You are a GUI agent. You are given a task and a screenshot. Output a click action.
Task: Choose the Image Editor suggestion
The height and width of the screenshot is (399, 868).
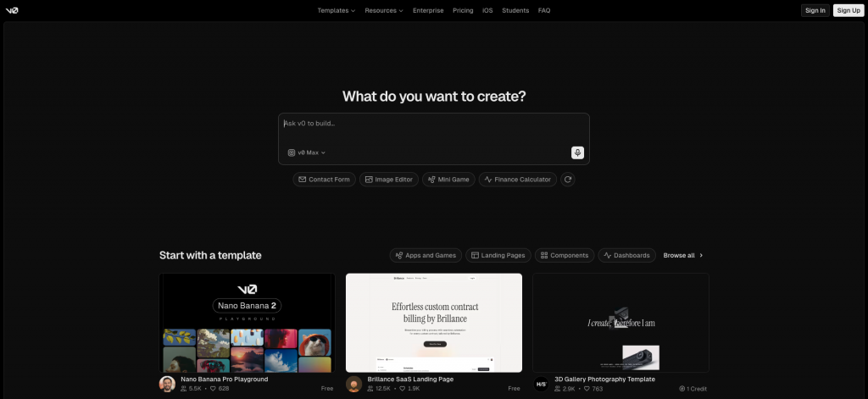[389, 180]
